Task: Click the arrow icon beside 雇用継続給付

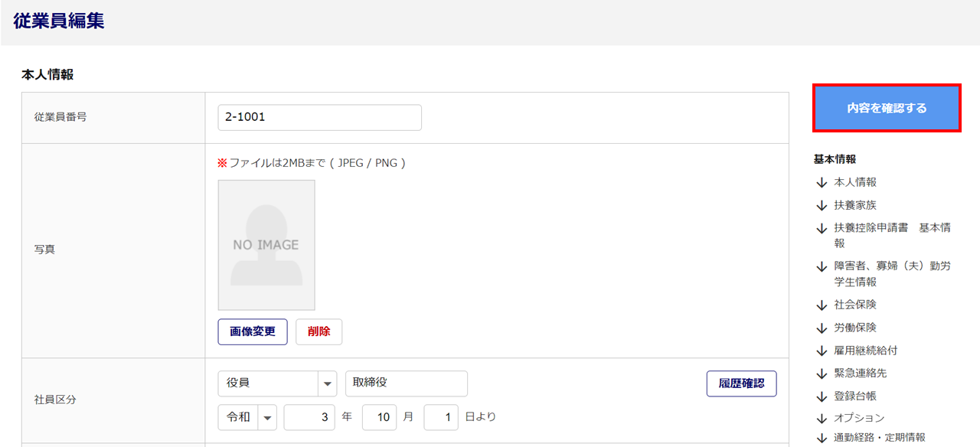Action: click(x=822, y=351)
